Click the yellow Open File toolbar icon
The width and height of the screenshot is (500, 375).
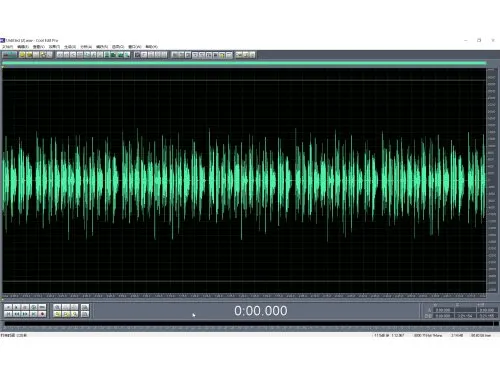click(22, 55)
